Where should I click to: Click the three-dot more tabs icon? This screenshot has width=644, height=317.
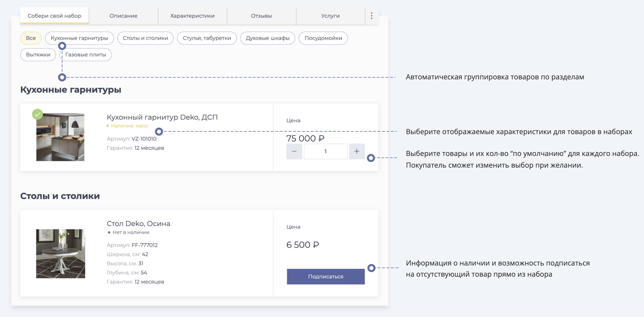click(x=371, y=16)
